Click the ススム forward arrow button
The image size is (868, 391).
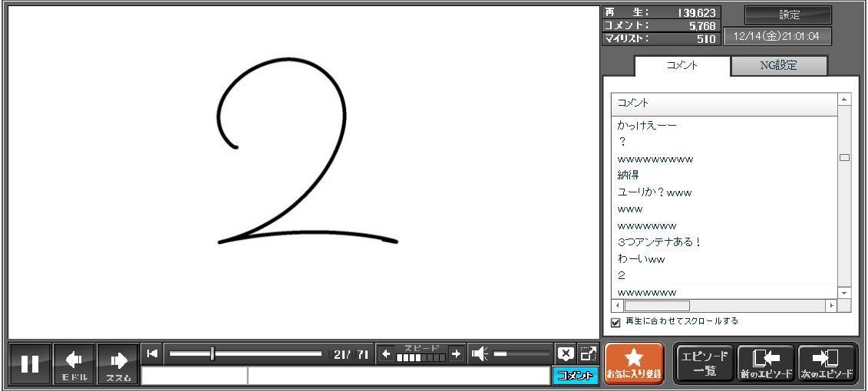pos(118,363)
